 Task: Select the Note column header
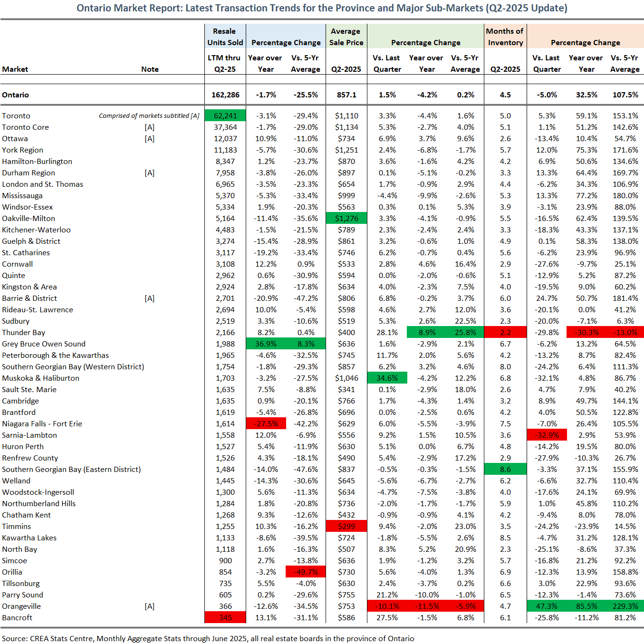(150, 69)
